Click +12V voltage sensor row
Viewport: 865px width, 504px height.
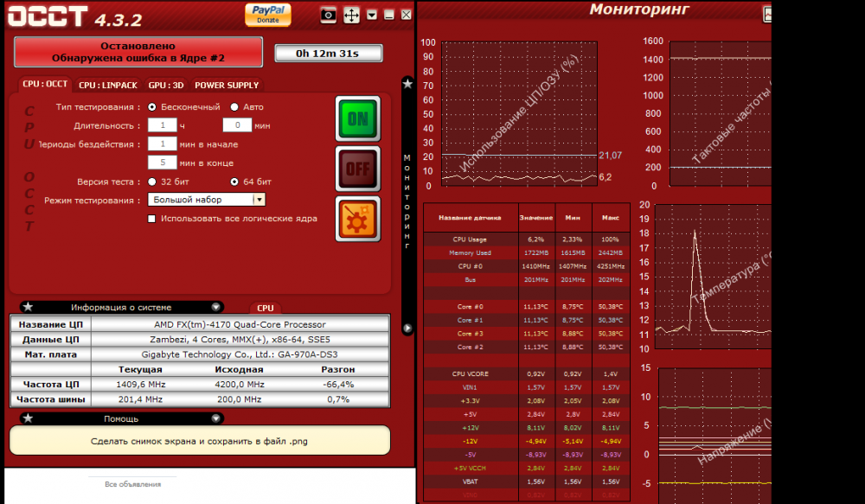point(526,427)
